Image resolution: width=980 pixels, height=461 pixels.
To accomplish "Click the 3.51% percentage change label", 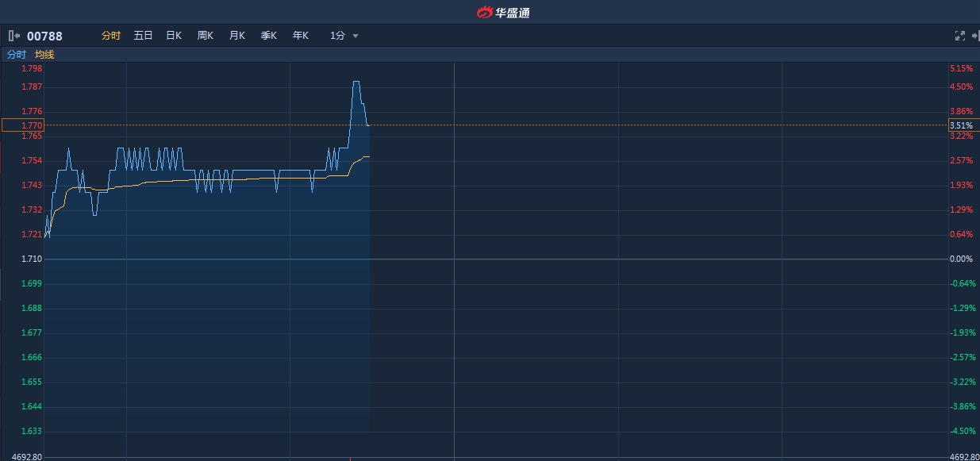I will [x=961, y=125].
